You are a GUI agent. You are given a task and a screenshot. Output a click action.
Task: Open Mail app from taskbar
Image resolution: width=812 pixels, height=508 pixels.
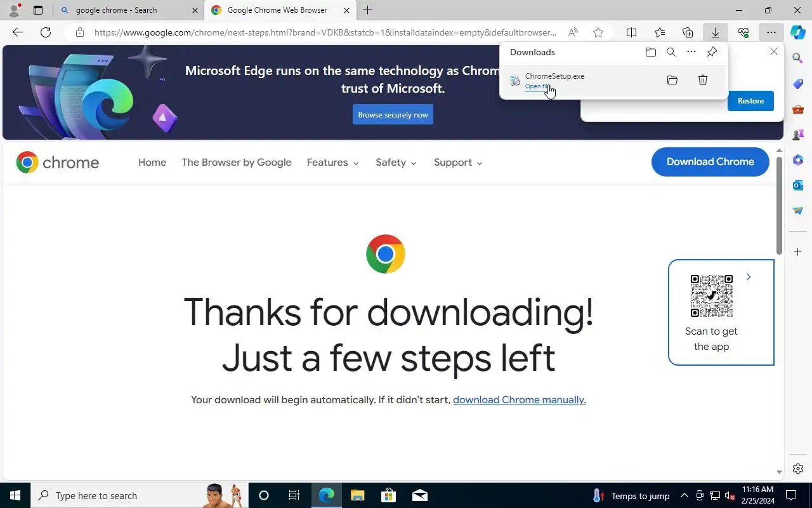(419, 495)
